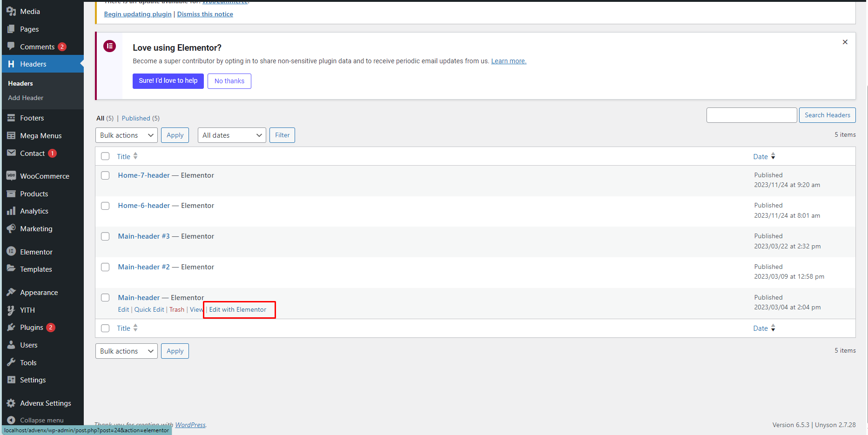Click the Tools wrench icon

11,362
